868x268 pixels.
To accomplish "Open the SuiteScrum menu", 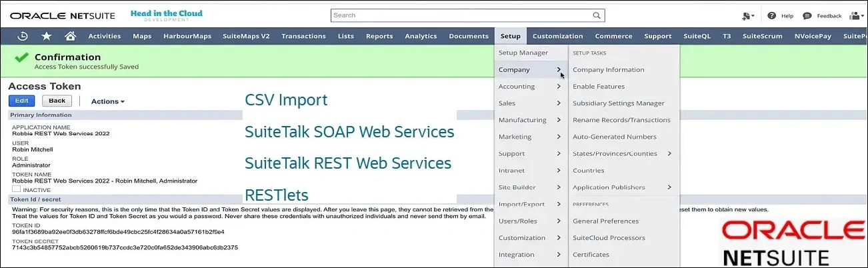I will pyautogui.click(x=762, y=36).
